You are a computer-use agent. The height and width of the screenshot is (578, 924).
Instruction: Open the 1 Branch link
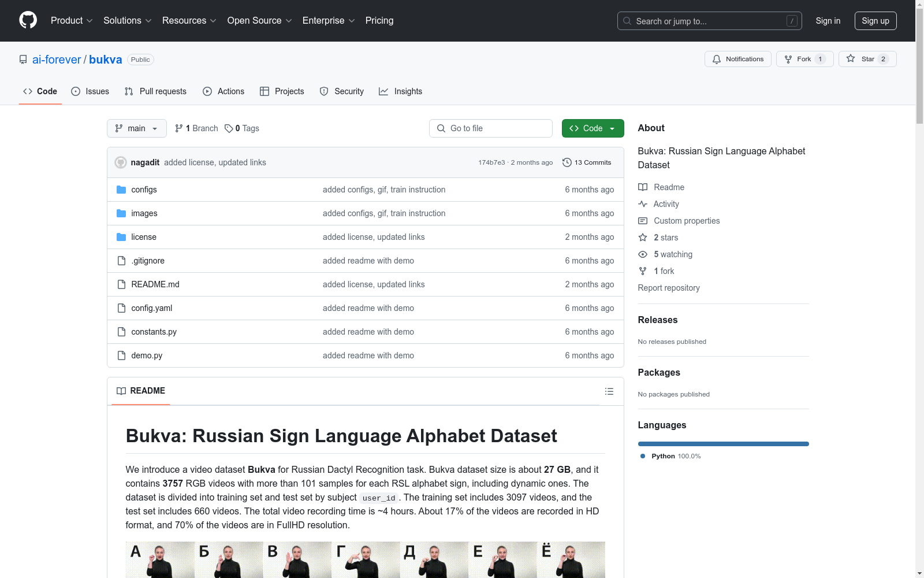tap(196, 128)
